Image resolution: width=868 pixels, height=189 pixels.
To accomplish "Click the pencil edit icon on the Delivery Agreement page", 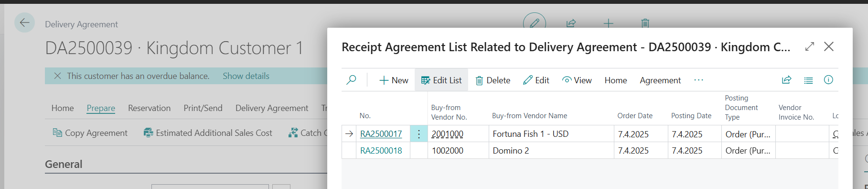I will [x=535, y=23].
